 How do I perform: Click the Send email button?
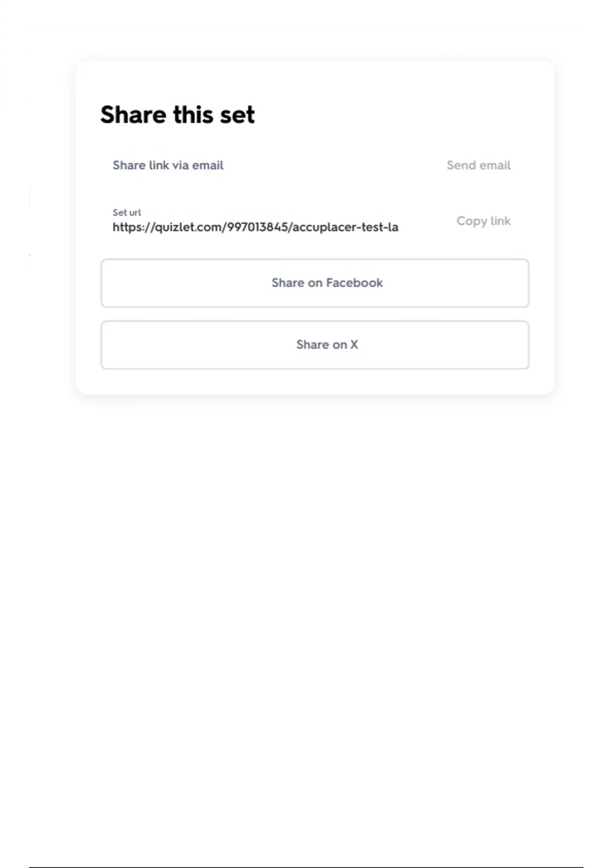click(x=478, y=165)
